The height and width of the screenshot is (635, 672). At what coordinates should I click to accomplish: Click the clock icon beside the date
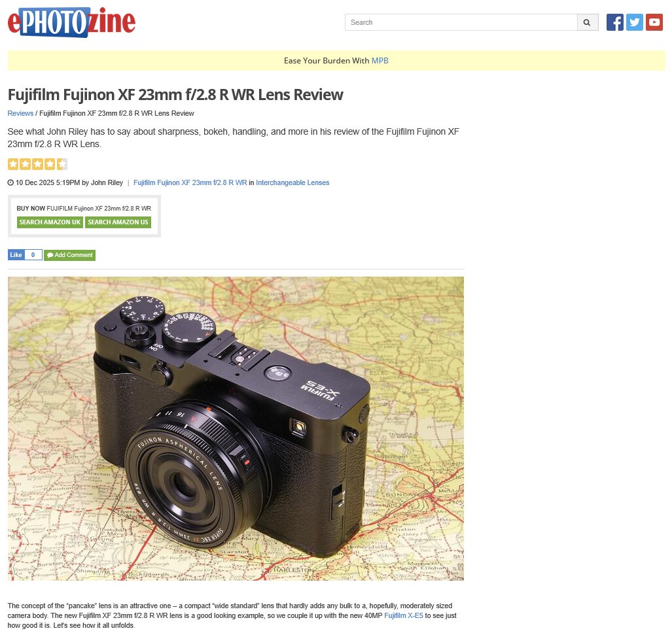tap(10, 183)
